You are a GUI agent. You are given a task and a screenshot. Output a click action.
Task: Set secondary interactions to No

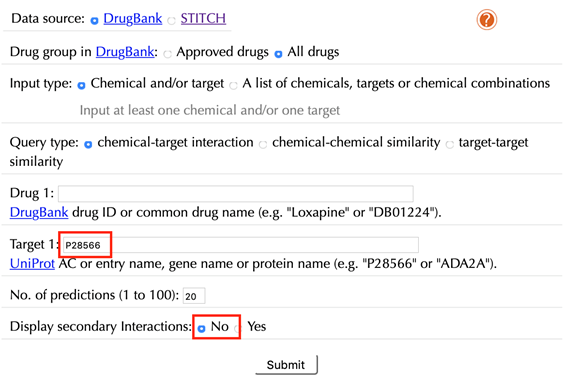201,329
